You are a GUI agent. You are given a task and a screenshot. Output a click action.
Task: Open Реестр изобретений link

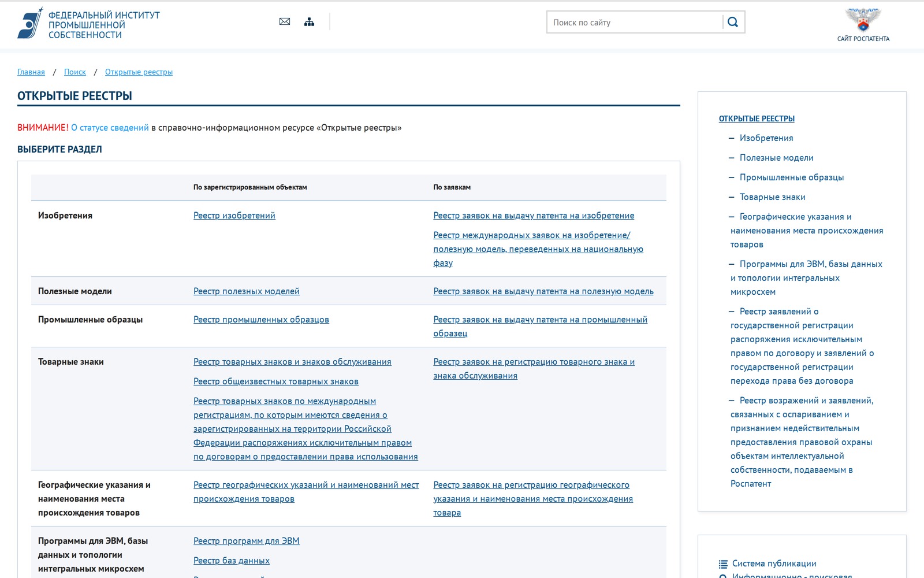click(234, 216)
